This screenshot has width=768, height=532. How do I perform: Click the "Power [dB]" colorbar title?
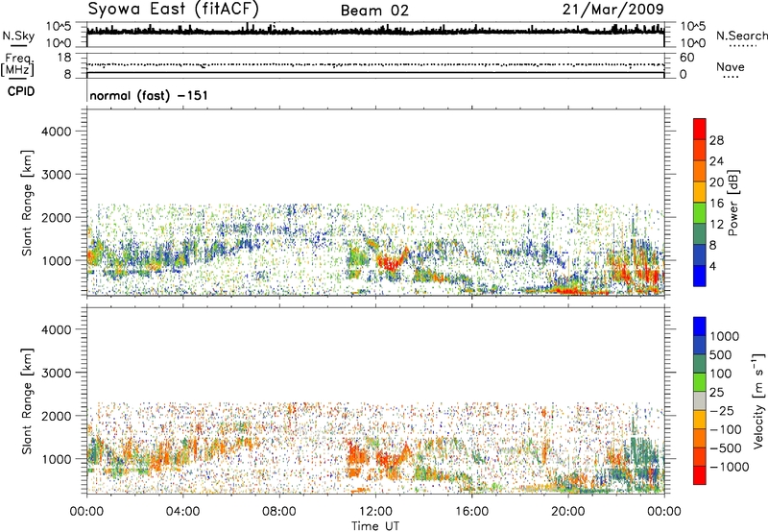pyautogui.click(x=733, y=203)
